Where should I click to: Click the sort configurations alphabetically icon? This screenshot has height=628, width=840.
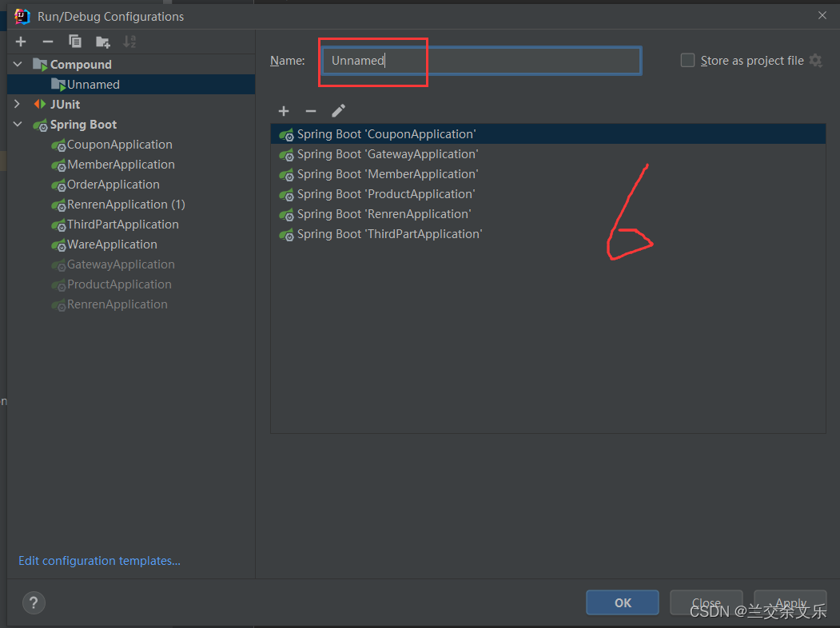click(129, 42)
